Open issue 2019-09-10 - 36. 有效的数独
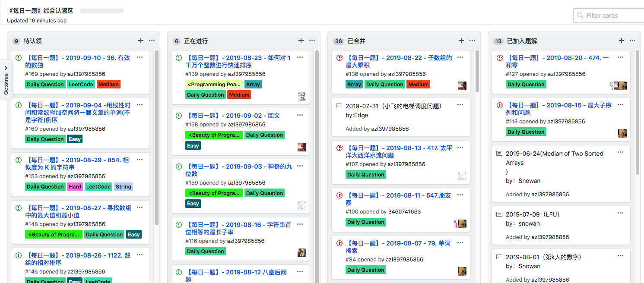The width and height of the screenshot is (644, 283). tap(77, 61)
